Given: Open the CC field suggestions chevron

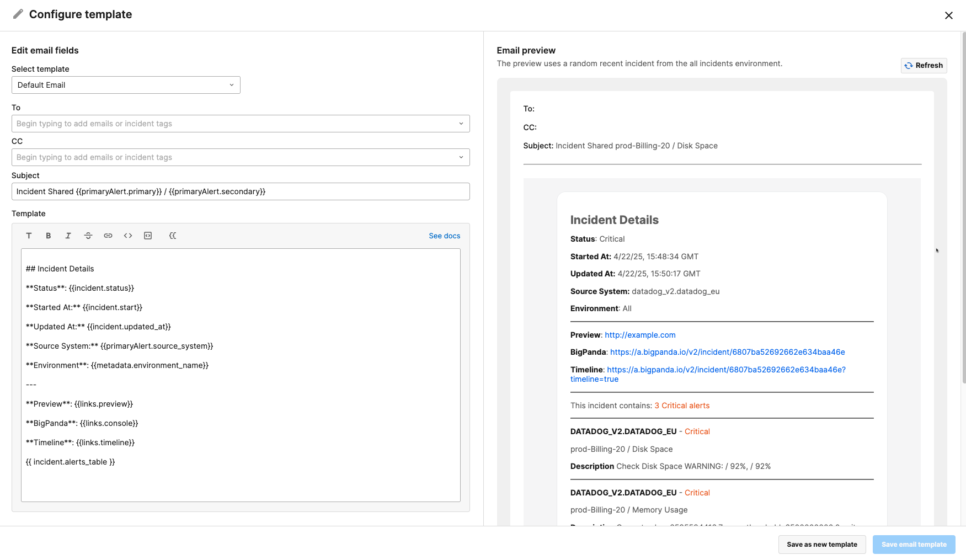Looking at the screenshot, I should coord(461,157).
